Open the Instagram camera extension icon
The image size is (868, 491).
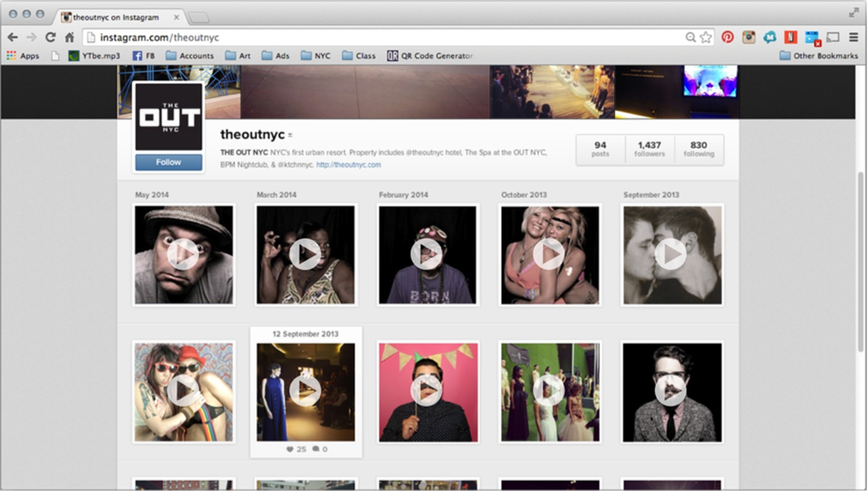click(749, 37)
